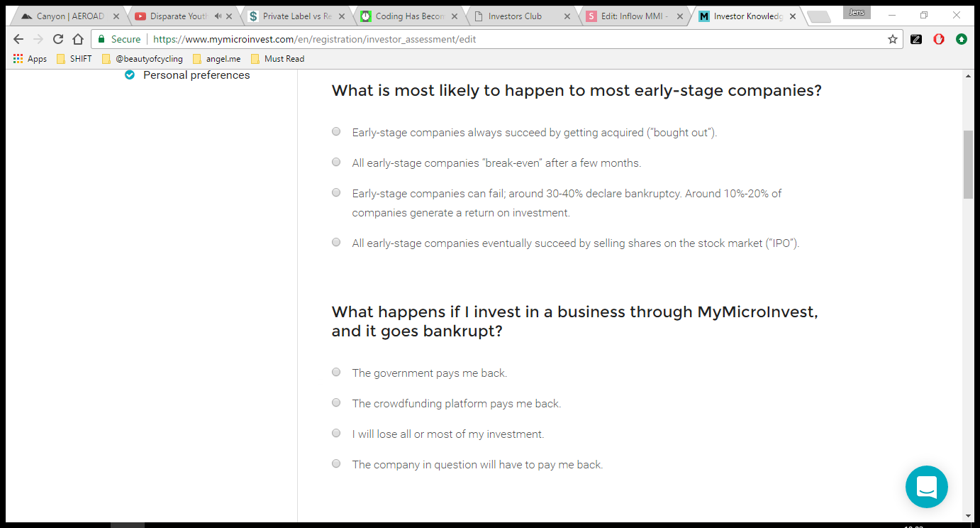Select 'The government pays me back' option
Viewport: 980px width, 528px height.
click(x=336, y=372)
